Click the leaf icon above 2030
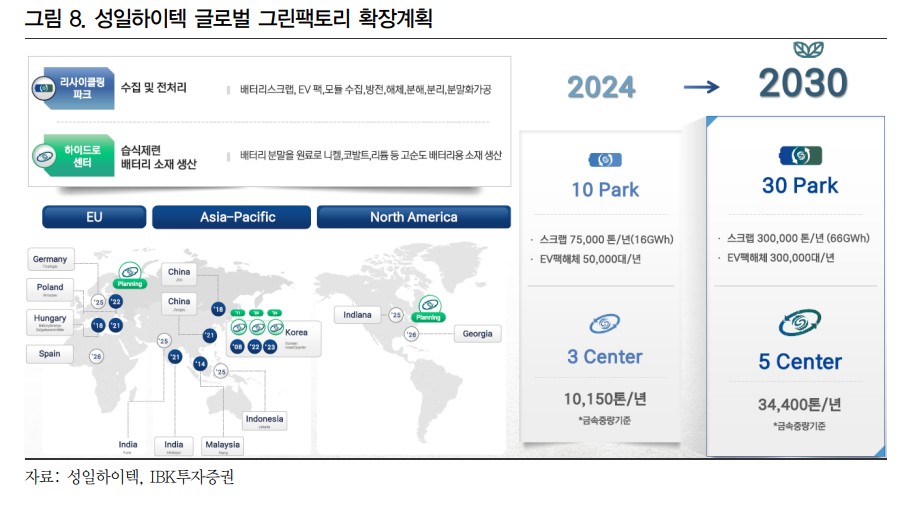 pos(808,50)
